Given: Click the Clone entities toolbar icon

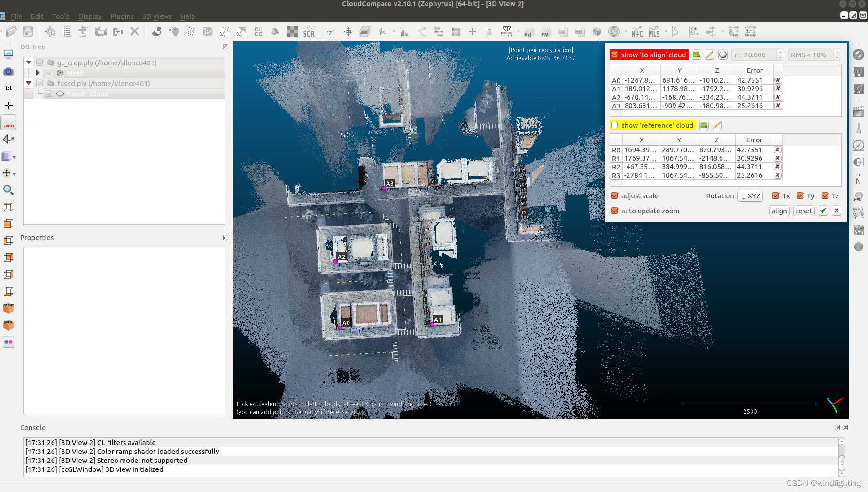Looking at the screenshot, I should coord(101,31).
